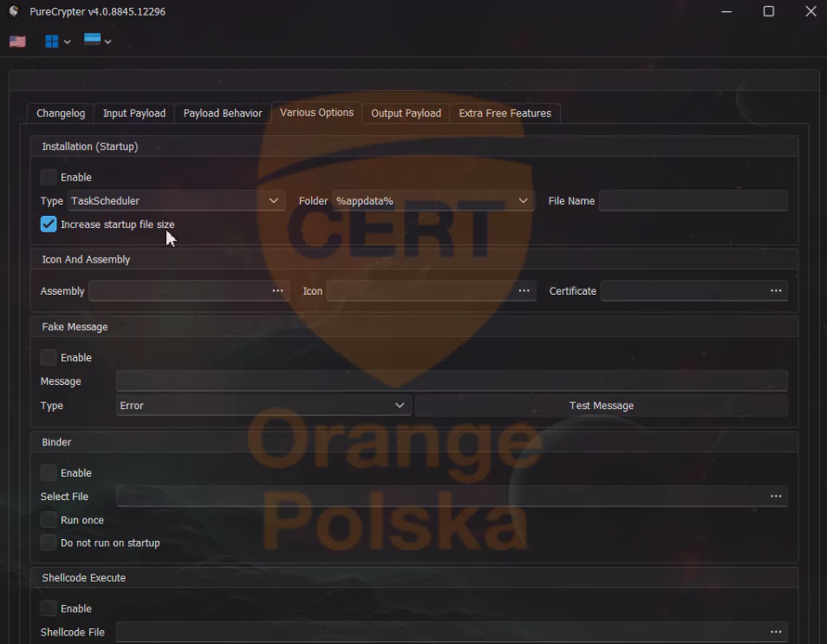
Task: Open the Error message type dropdown
Action: pyautogui.click(x=264, y=406)
